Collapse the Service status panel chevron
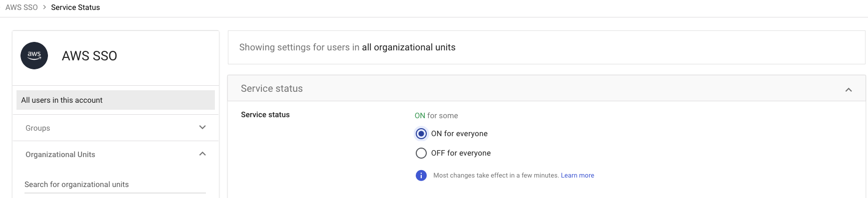Screen dimensions: 868x198 click(x=849, y=90)
